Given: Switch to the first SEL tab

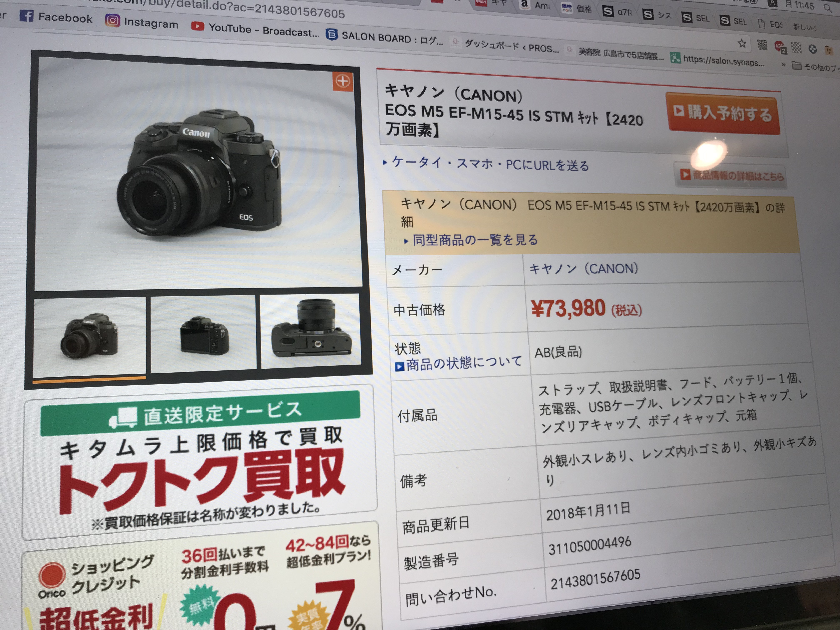Looking at the screenshot, I should (695, 18).
